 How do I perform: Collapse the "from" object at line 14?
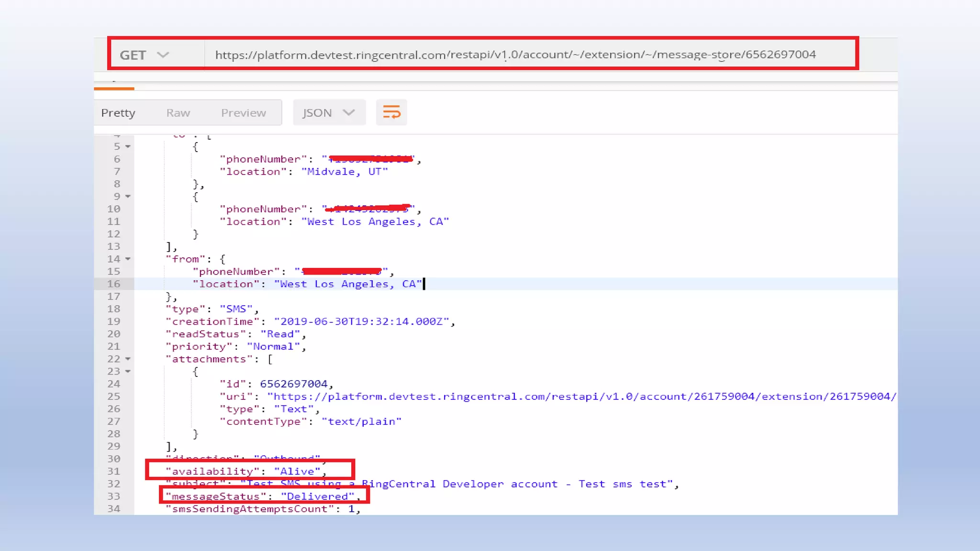(x=128, y=259)
